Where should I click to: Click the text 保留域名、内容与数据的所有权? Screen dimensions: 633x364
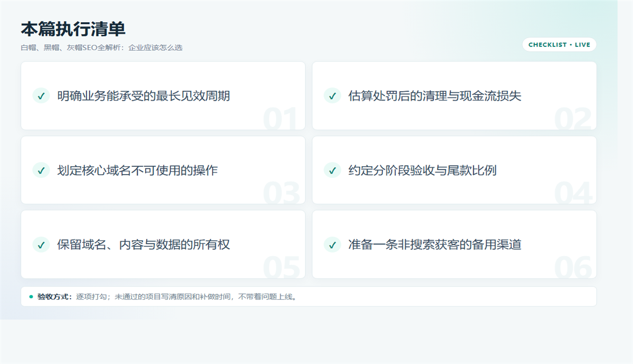[143, 245]
